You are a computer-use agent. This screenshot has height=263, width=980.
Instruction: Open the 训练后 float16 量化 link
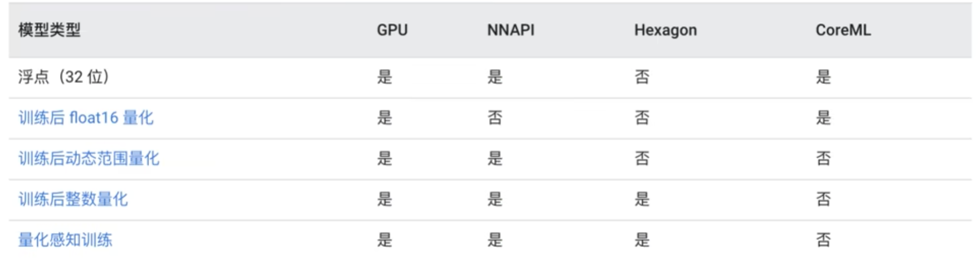(x=86, y=118)
